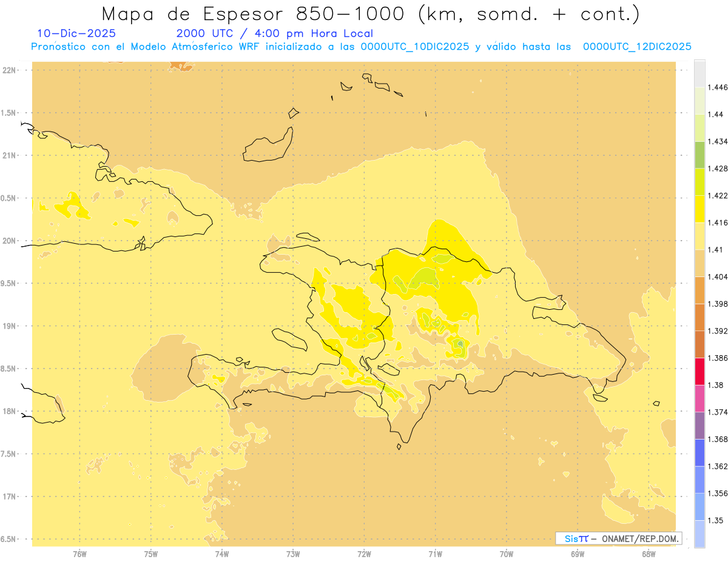Select the orange 1.398–1.404 legend swatch
The width and height of the screenshot is (728, 562).
pos(699,290)
